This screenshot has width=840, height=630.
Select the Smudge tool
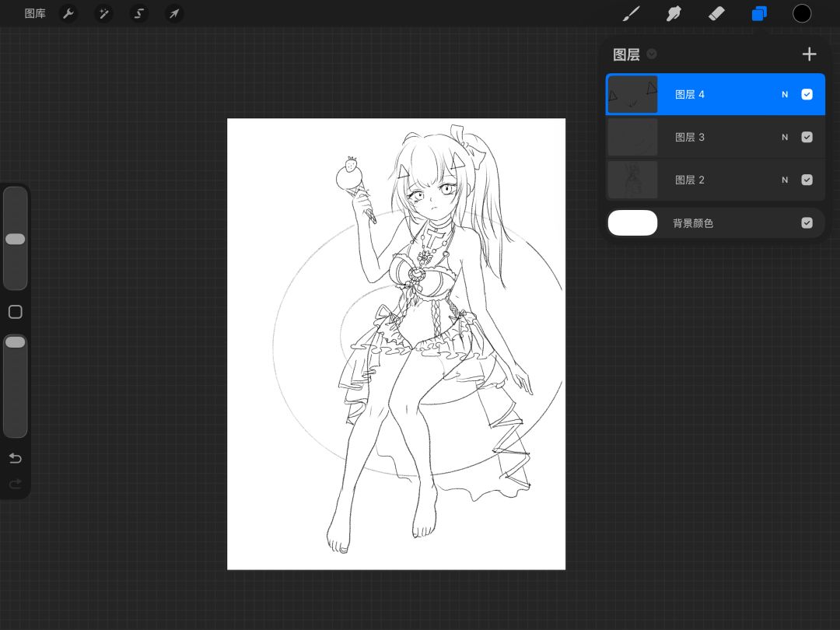click(674, 13)
